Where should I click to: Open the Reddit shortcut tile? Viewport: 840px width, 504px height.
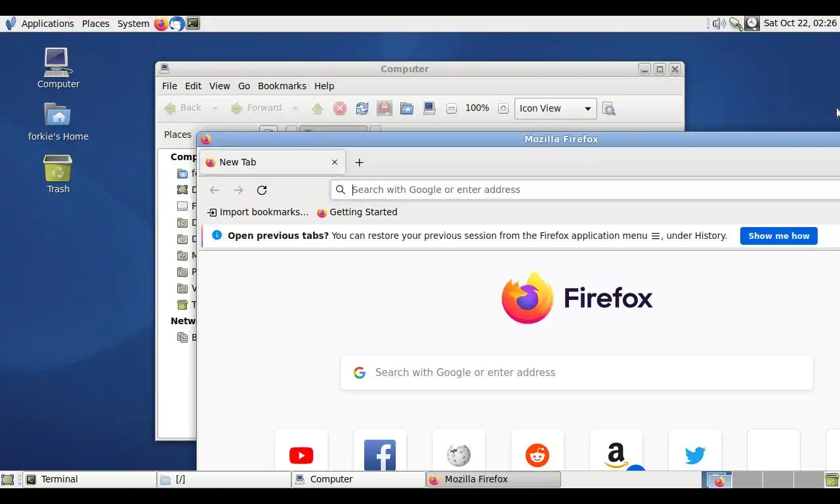pos(537,450)
